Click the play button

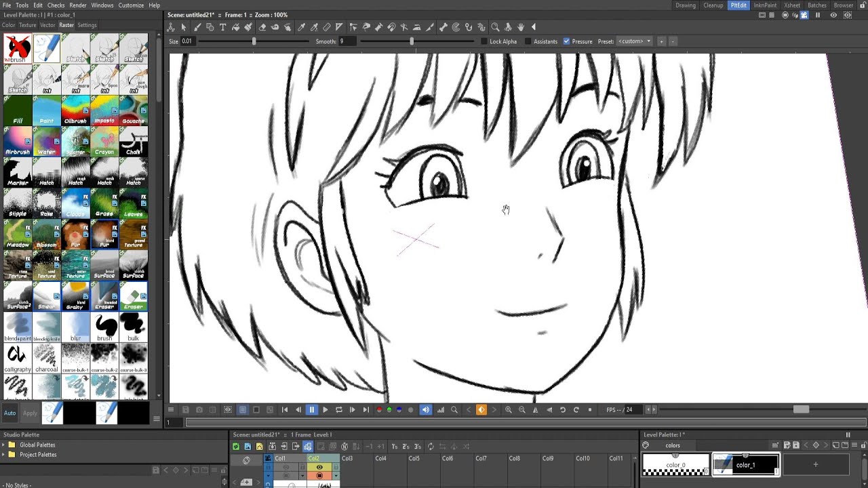coord(325,409)
